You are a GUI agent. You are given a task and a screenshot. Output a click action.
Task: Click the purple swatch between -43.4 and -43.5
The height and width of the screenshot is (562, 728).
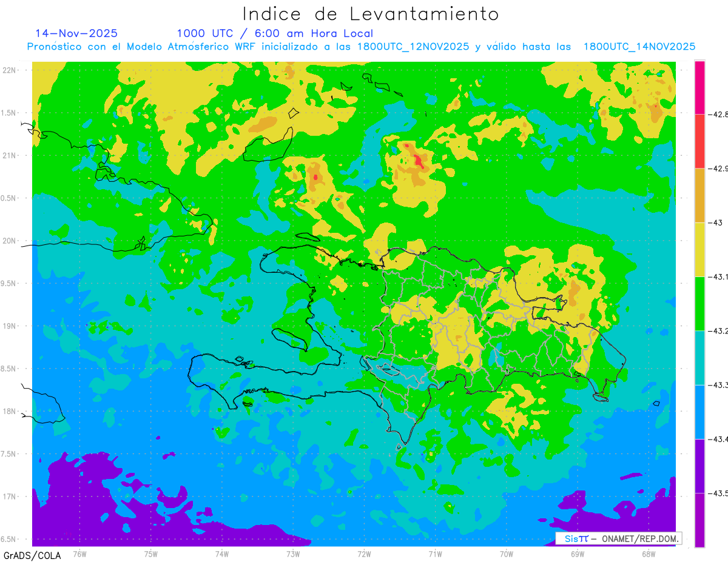pos(699,466)
